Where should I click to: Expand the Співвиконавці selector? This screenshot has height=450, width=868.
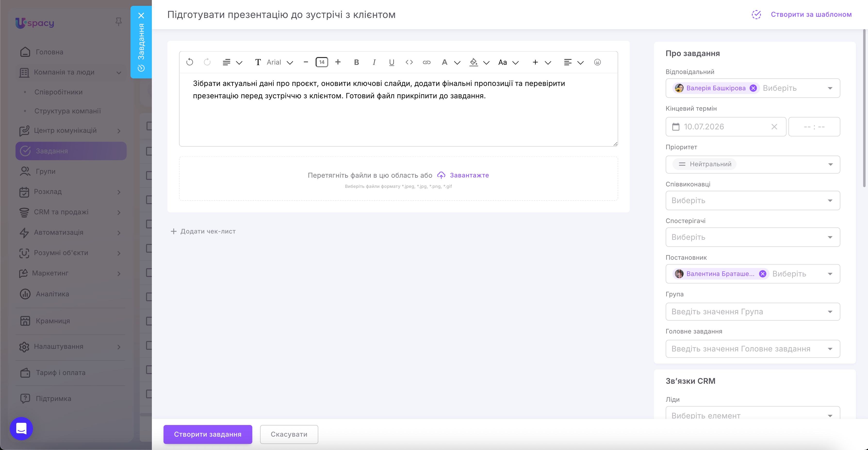pos(753,200)
